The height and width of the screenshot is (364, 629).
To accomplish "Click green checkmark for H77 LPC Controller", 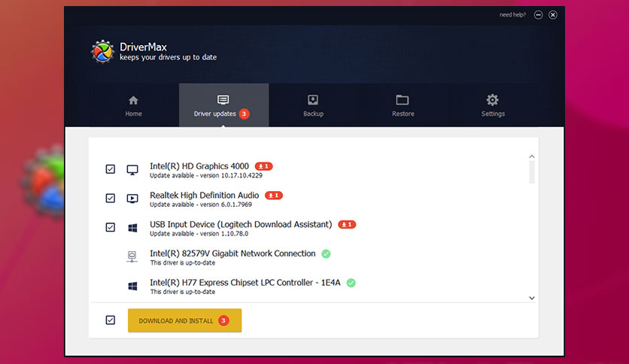I will pos(351,283).
